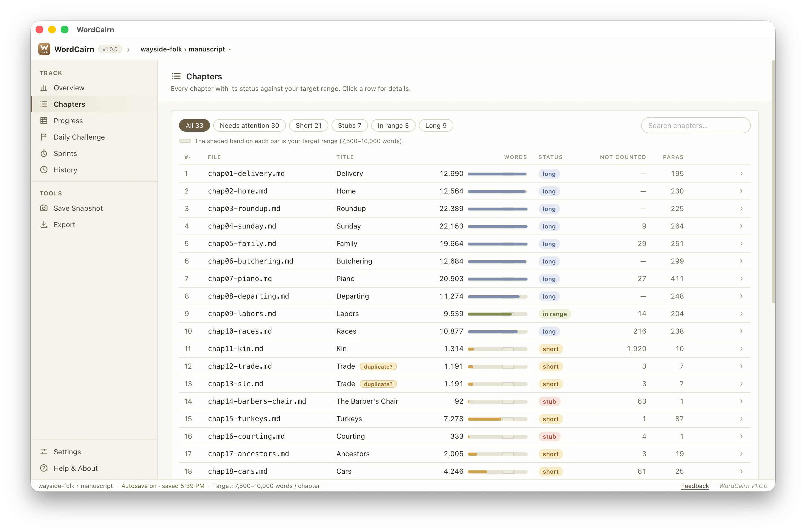Screen dimensions: 806x532
Task: Click the WordCairn logo icon
Action: 44,49
